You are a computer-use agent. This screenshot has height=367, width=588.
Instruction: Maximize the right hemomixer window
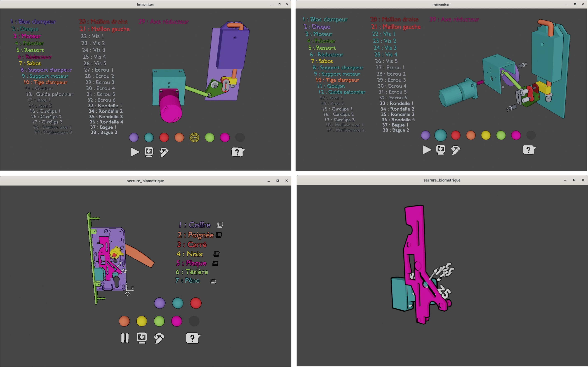point(575,4)
